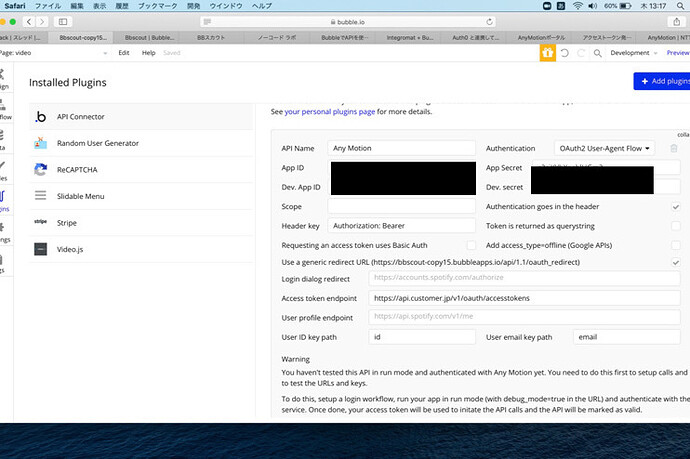This screenshot has height=459, width=690.
Task: Select Random User Generator plugin icon
Action: point(40,143)
